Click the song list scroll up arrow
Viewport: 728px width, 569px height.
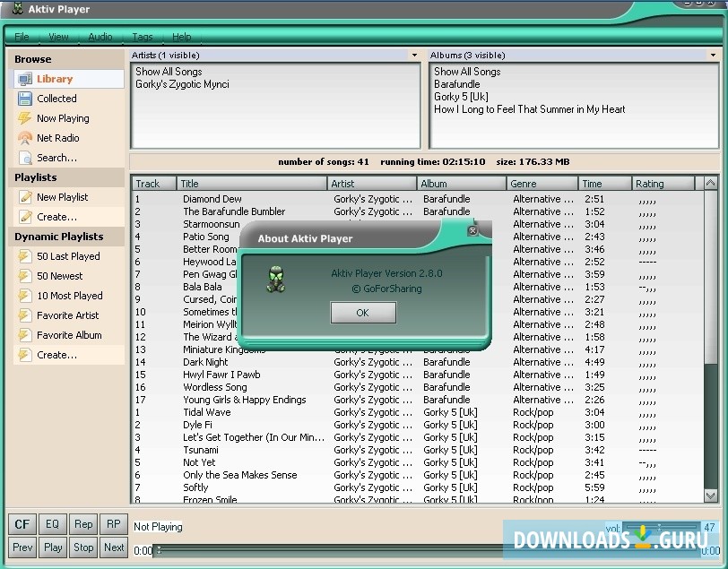coord(711,184)
